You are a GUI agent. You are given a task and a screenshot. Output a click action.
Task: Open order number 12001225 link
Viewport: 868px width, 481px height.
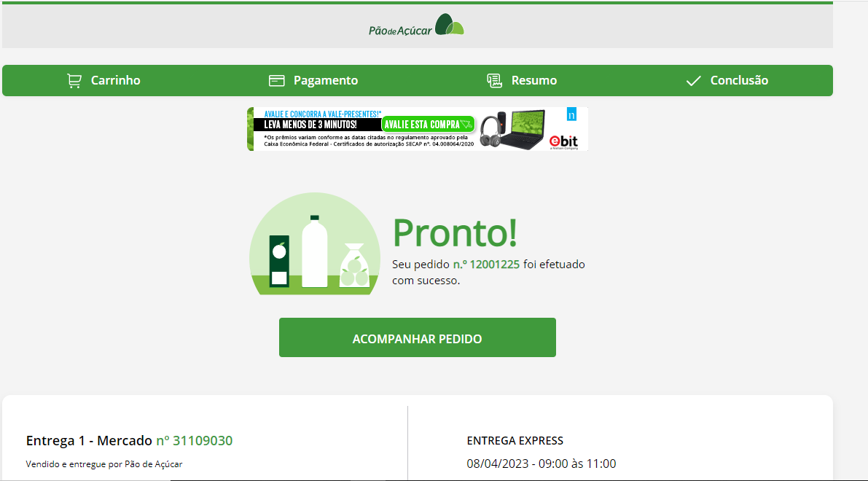[x=487, y=265]
